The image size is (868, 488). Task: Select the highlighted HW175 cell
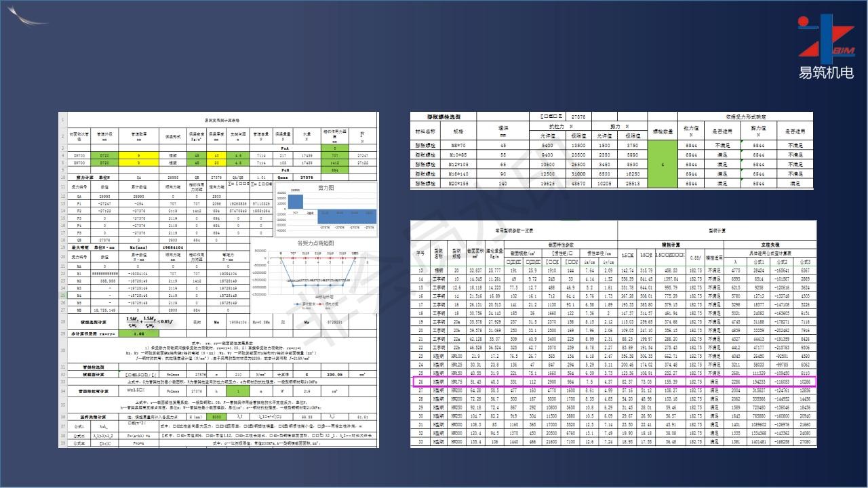pyautogui.click(x=457, y=382)
